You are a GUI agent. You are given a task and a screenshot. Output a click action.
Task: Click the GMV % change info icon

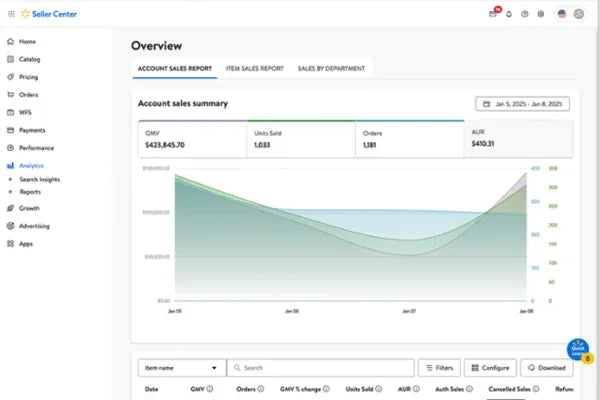(x=326, y=389)
